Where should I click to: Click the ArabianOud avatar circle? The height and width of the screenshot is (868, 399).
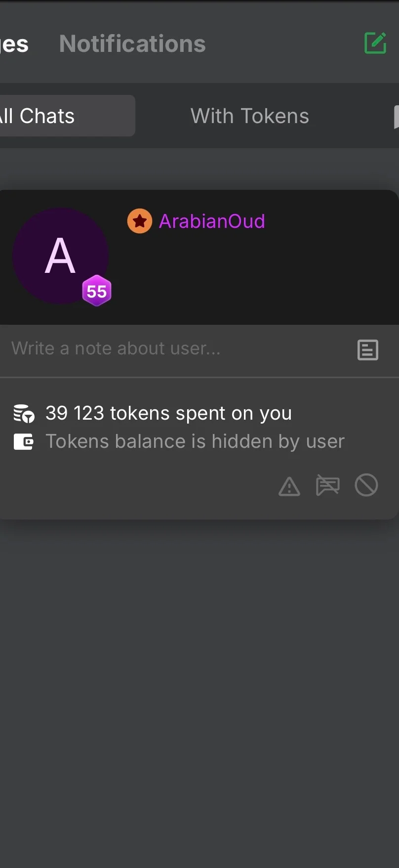click(x=60, y=256)
